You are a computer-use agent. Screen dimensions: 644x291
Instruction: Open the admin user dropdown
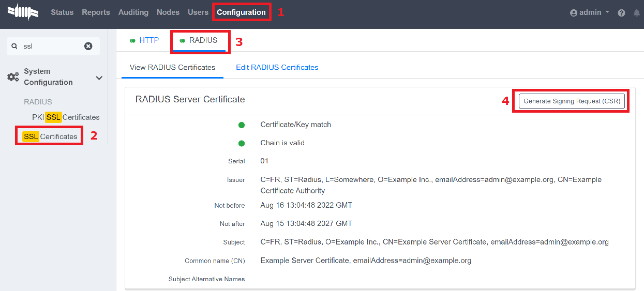[x=590, y=12]
